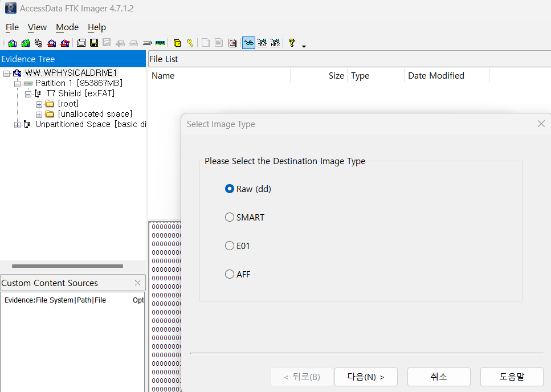Open the File menu

[13, 27]
